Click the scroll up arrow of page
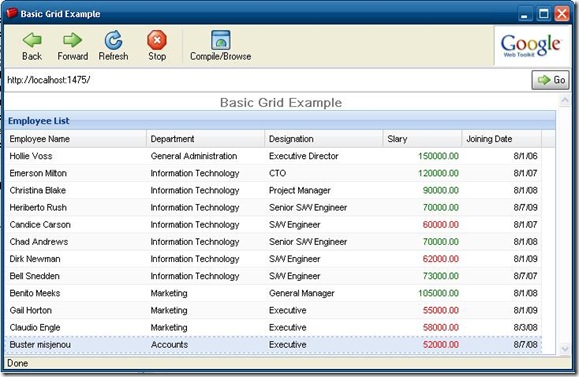Image resolution: width=579 pixels, height=377 pixels. click(565, 100)
